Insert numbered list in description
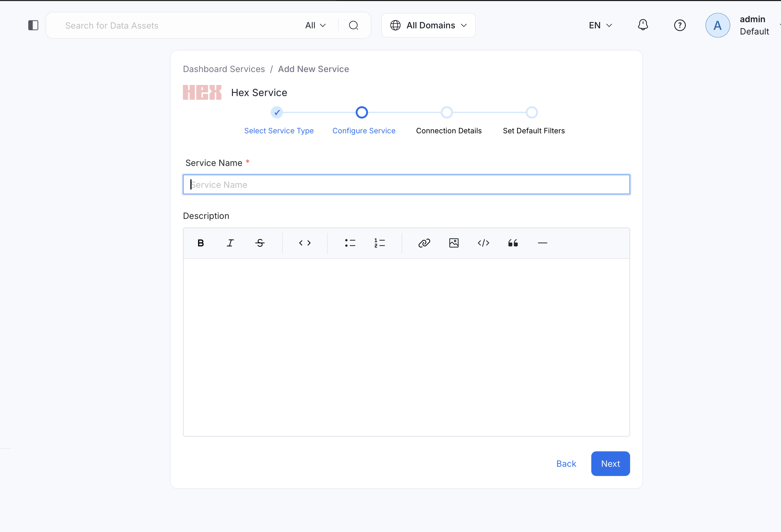Image resolution: width=781 pixels, height=532 pixels. (x=379, y=243)
